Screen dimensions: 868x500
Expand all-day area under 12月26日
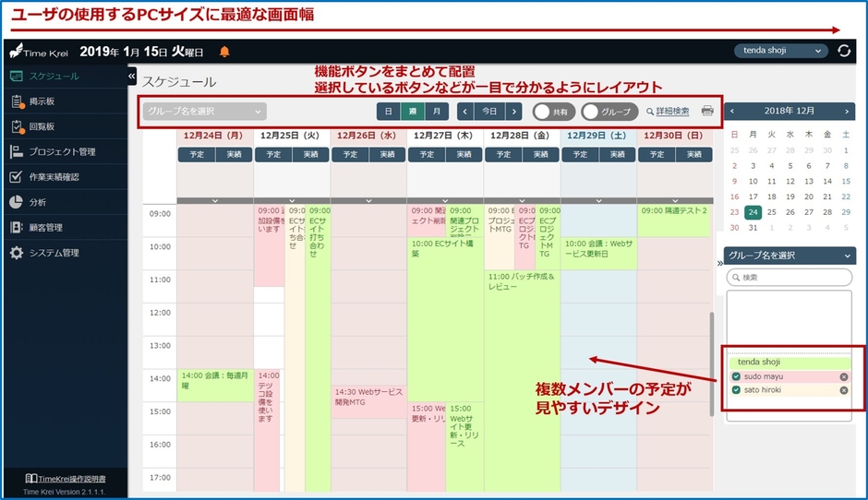tap(368, 201)
